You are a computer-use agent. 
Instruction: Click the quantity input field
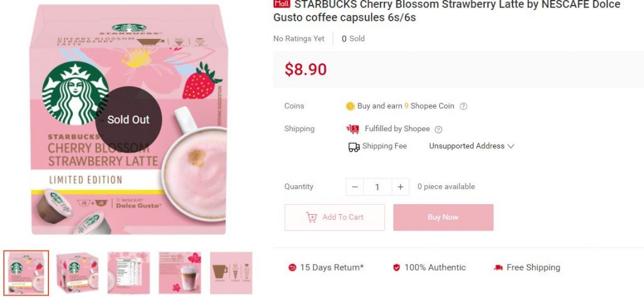(x=377, y=186)
